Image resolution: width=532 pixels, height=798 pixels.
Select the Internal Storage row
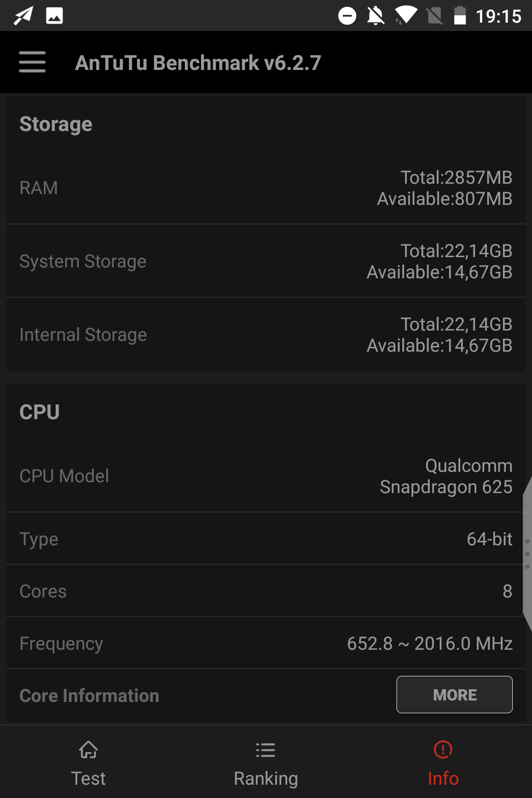(266, 334)
